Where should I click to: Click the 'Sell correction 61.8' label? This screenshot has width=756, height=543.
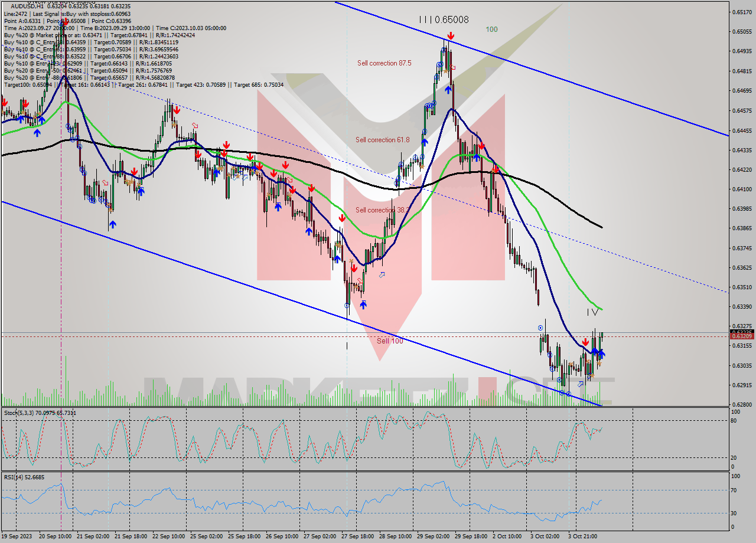tap(383, 140)
